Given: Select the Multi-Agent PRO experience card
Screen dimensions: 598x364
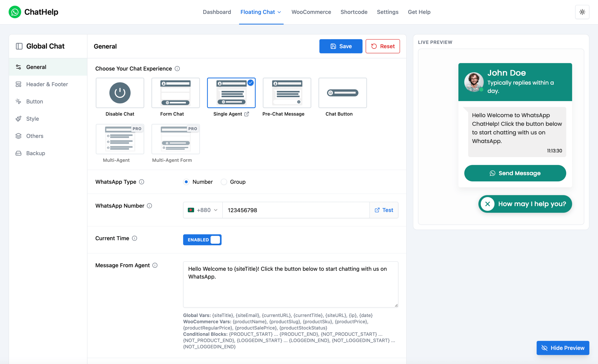Looking at the screenshot, I should (x=120, y=139).
